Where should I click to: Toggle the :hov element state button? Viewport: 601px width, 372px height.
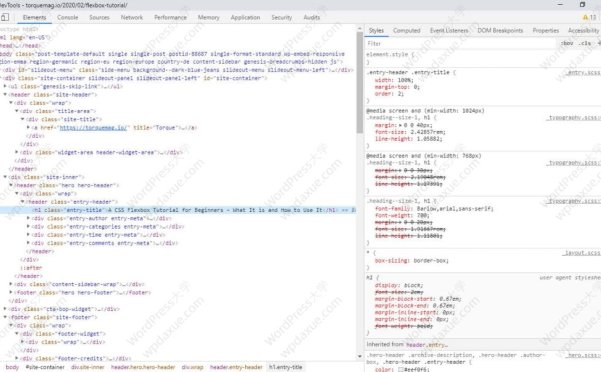567,44
